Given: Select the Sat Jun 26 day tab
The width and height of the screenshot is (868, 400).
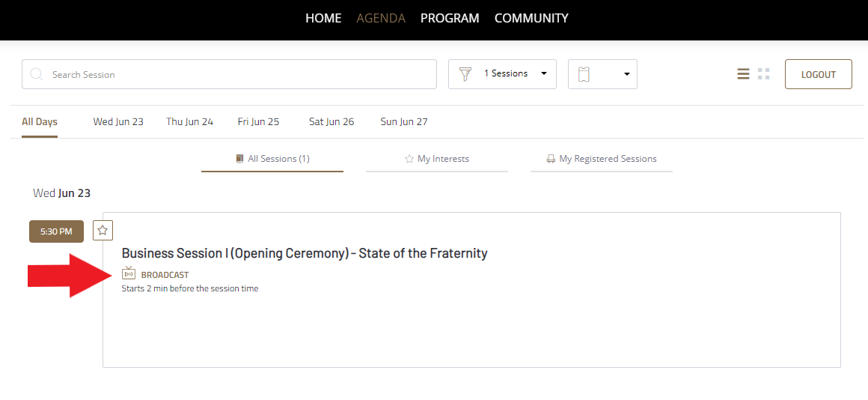Looking at the screenshot, I should 331,122.
